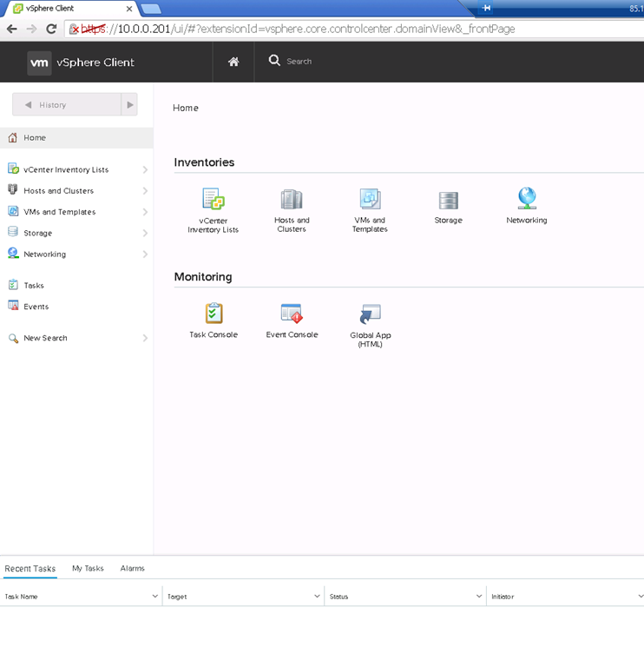Click the browser address bar

click(354, 29)
